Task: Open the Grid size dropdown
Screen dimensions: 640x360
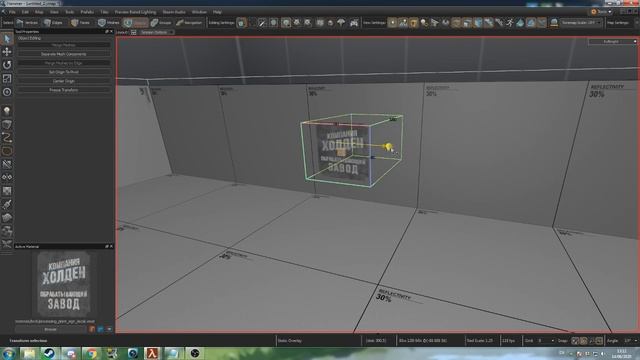Action: (545, 340)
